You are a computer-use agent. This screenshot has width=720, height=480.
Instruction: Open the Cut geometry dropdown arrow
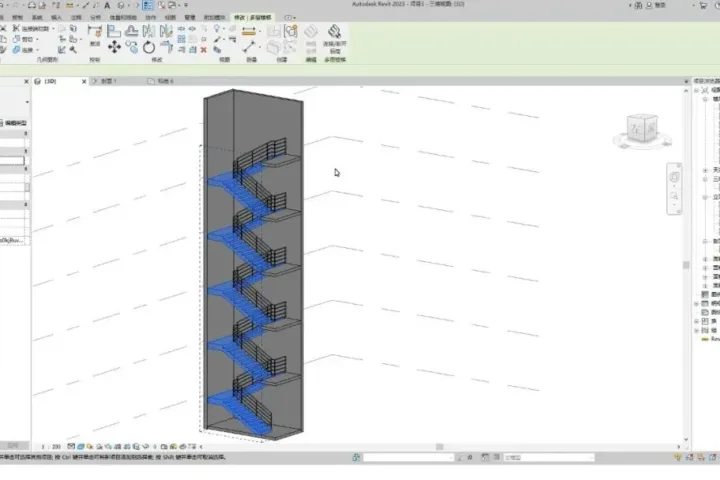tap(37, 39)
